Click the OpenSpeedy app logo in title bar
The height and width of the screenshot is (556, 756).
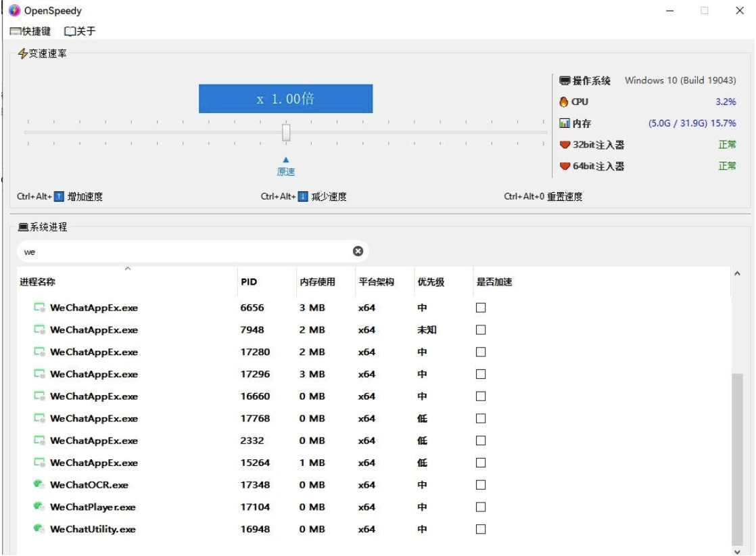[15, 11]
